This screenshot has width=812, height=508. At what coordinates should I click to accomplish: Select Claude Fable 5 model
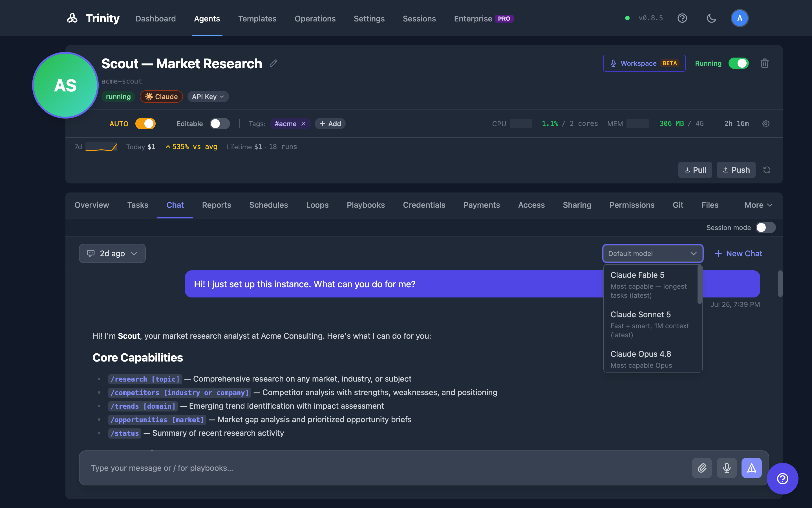(650, 284)
